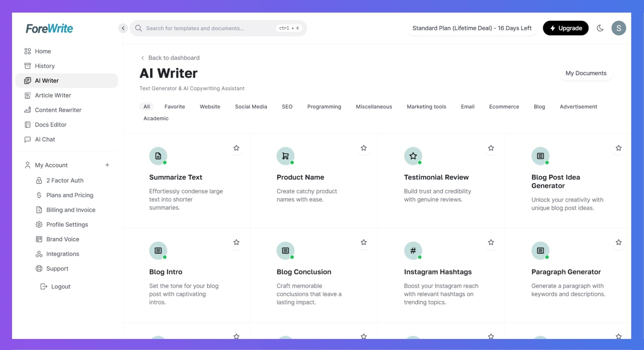Select the SEO category tab
Viewport: 644px width, 350px height.
(x=287, y=107)
